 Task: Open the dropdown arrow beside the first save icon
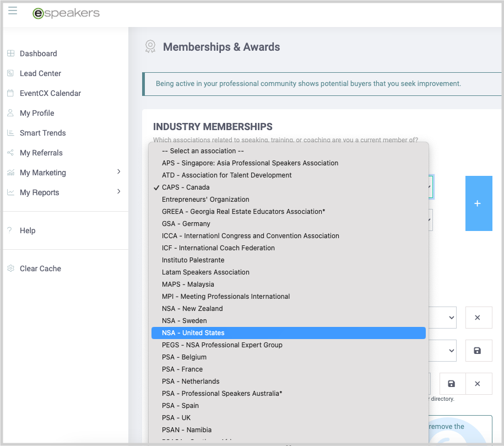click(x=452, y=351)
